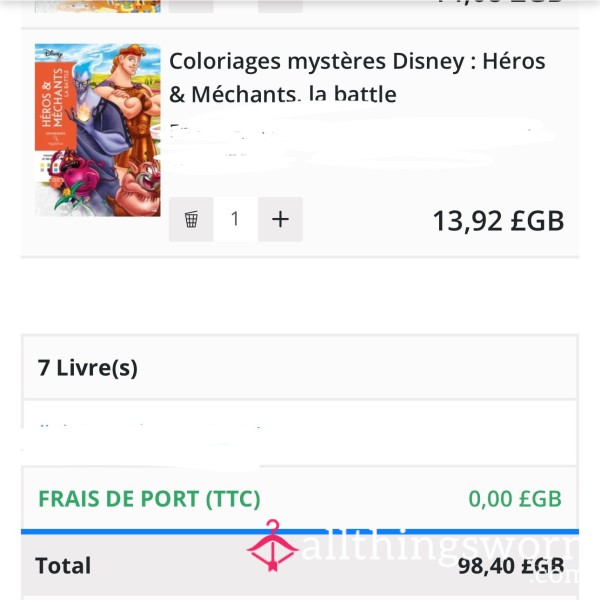Select the 7 Livre(s) summary row
Screen dimensions: 600x600
point(300,368)
